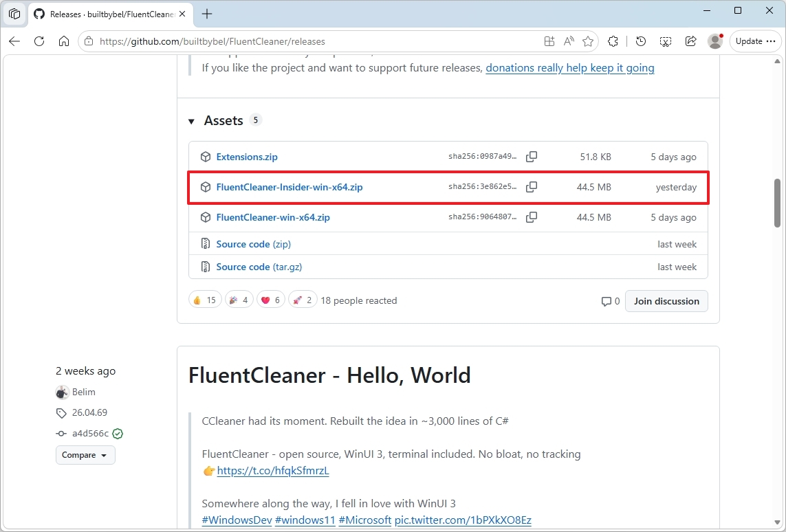786x532 pixels.
Task: Copy sha256 hash for FluentCleaner-win-x64.zip
Action: pyautogui.click(x=532, y=217)
